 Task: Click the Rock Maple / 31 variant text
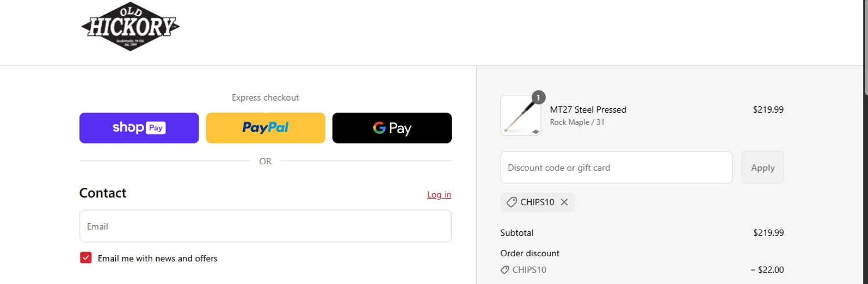pyautogui.click(x=577, y=122)
